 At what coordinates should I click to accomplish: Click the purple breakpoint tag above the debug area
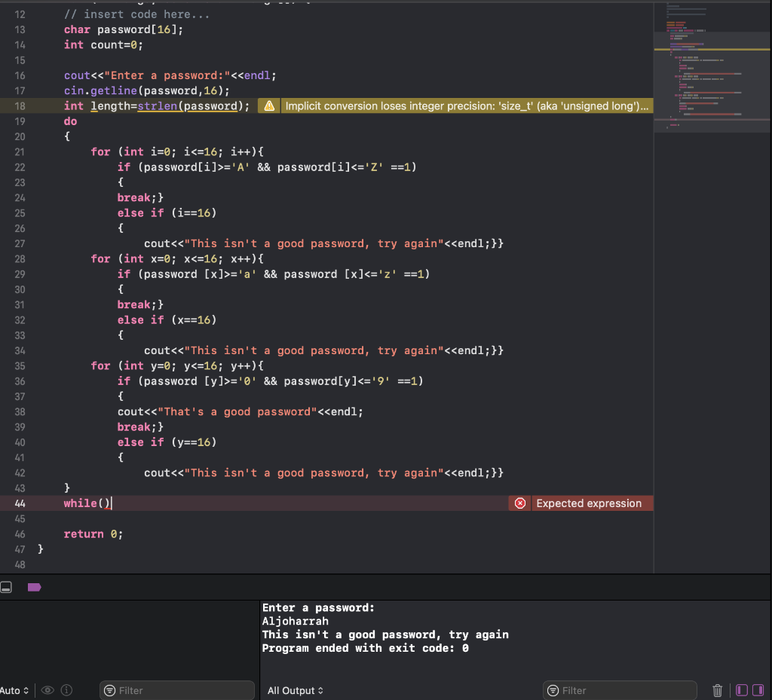(33, 587)
